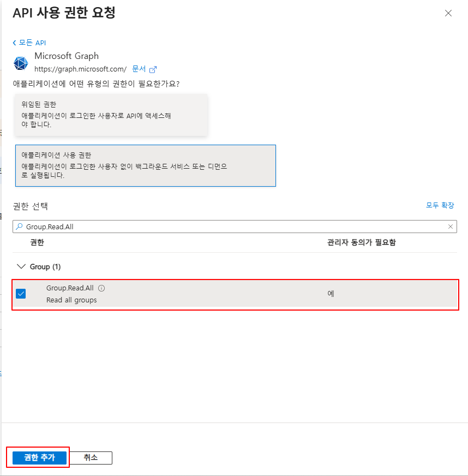Screen dimensions: 468x476
Task: Select the 위임된 권한 card
Action: [x=111, y=115]
